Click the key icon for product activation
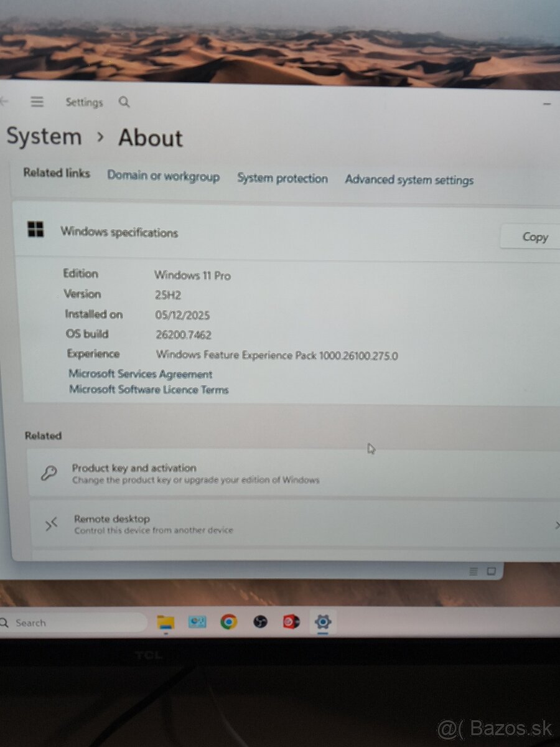560x747 pixels. coord(49,473)
